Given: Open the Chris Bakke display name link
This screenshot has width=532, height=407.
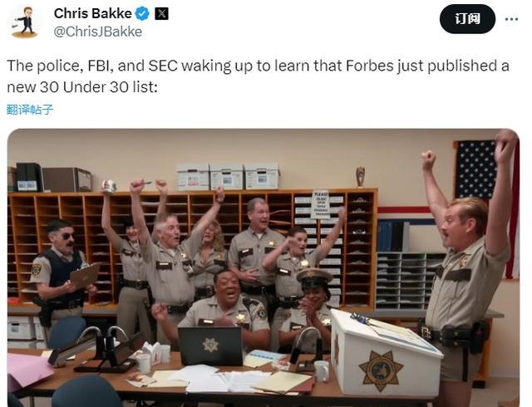Looking at the screenshot, I should (x=92, y=13).
